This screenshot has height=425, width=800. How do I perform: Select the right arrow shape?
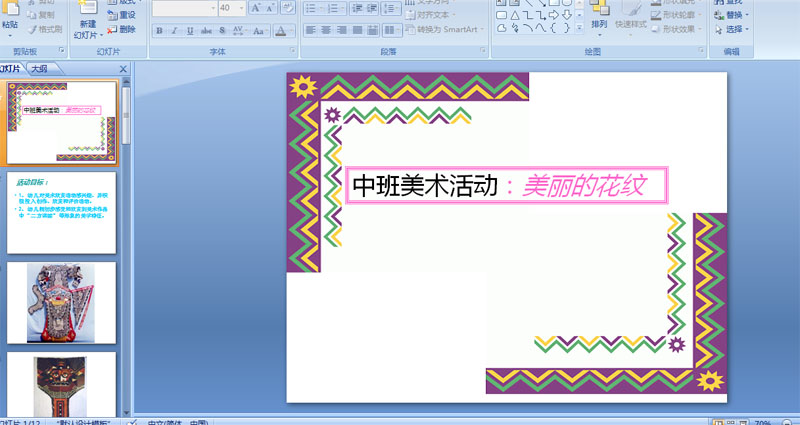point(554,15)
